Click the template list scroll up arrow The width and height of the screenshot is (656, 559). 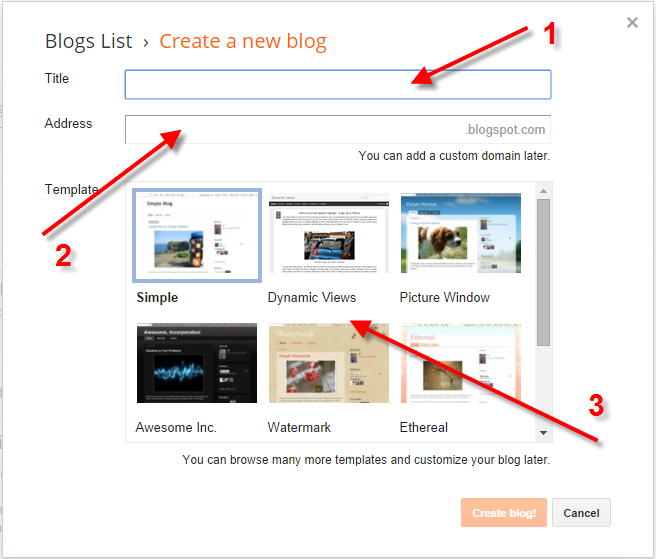[543, 191]
